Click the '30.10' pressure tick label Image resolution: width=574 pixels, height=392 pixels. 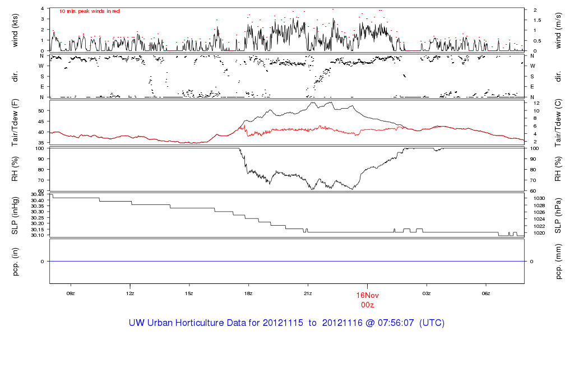click(38, 235)
